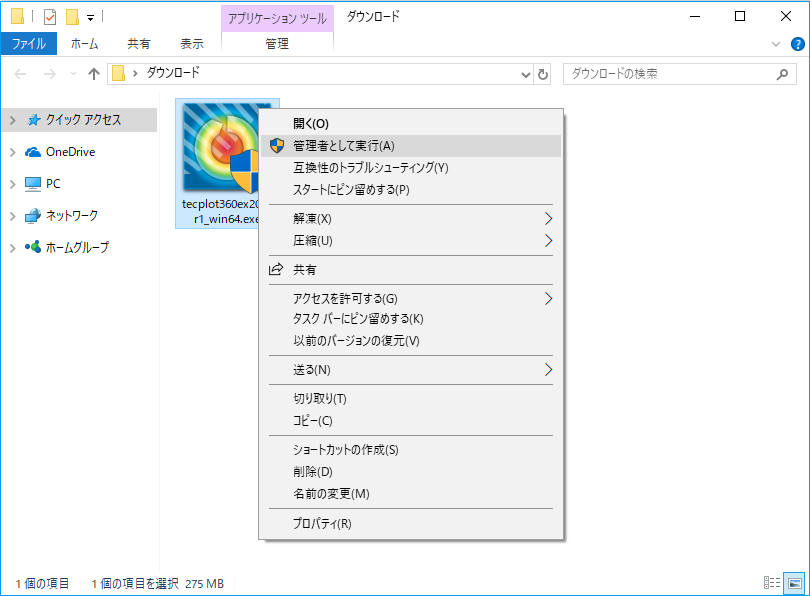Choose 開く(O) from the context menu

click(411, 123)
